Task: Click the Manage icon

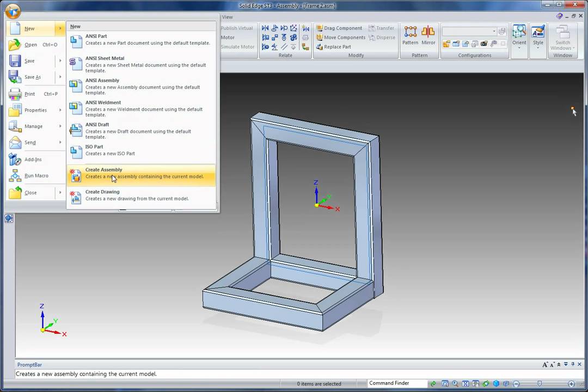Action: click(x=15, y=126)
